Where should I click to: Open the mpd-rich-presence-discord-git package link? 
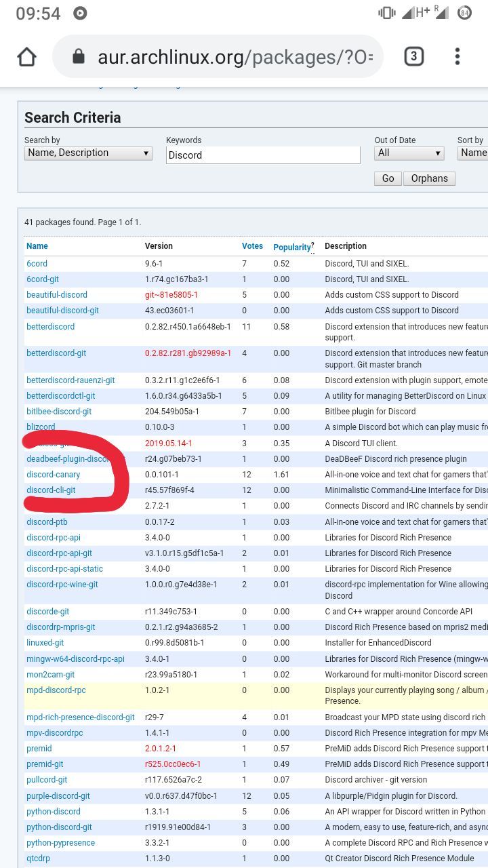tap(81, 717)
